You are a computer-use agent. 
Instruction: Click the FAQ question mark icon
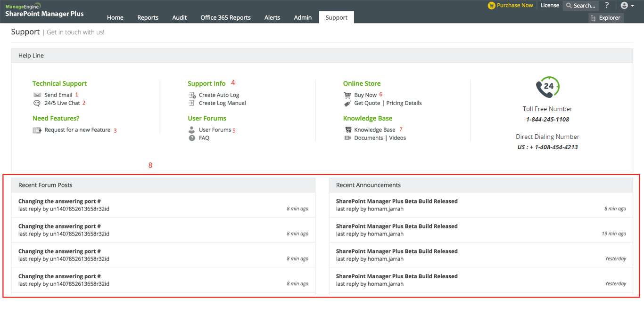192,138
